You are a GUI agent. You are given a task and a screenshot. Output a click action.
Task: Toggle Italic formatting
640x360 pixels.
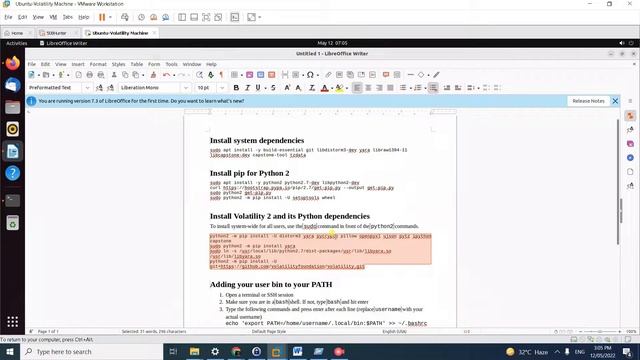pyautogui.click(x=247, y=88)
